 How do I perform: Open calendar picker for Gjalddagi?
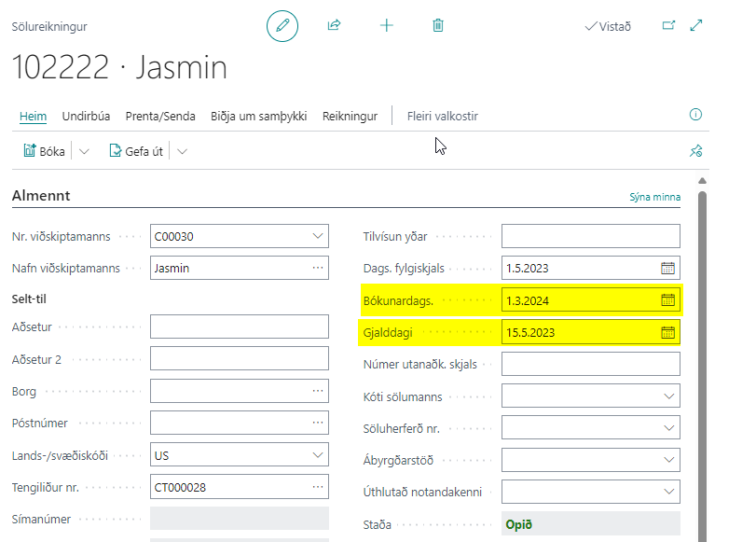pyautogui.click(x=667, y=332)
